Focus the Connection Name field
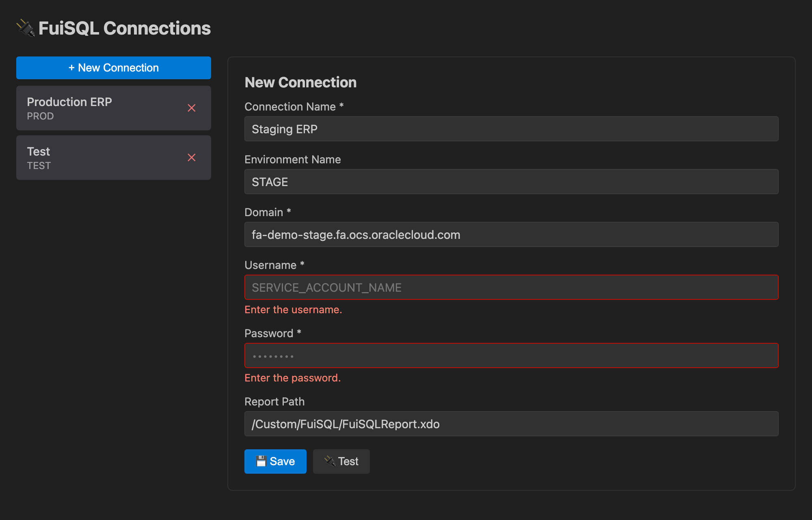The height and width of the screenshot is (520, 812). [x=512, y=129]
